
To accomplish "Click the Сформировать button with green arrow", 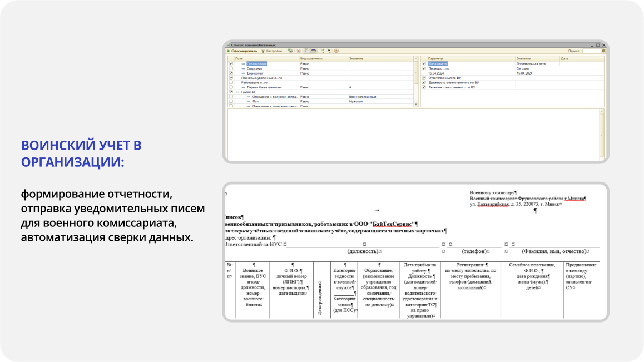I will pyautogui.click(x=242, y=51).
